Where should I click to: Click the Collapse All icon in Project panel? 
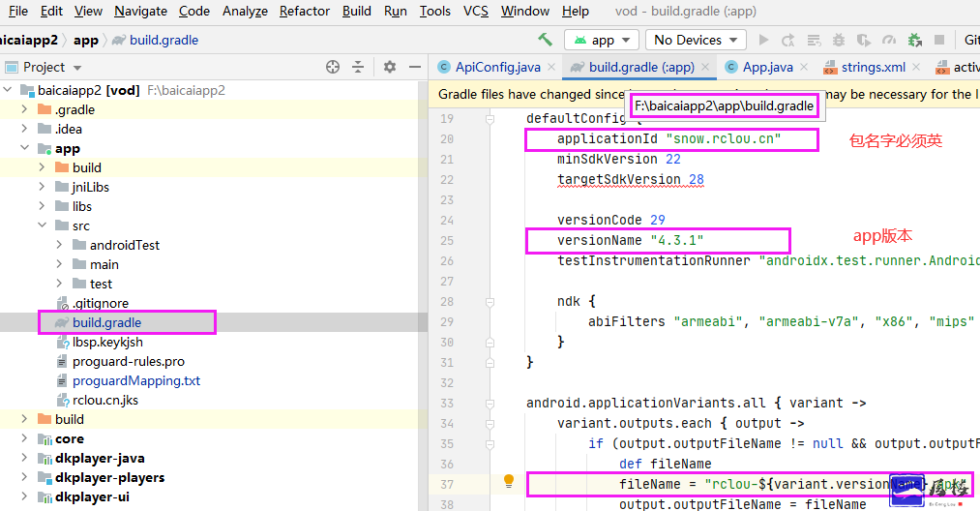358,67
